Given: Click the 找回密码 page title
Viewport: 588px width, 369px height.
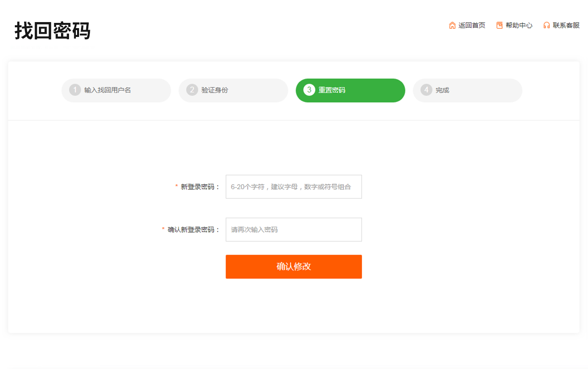Looking at the screenshot, I should click(x=53, y=31).
